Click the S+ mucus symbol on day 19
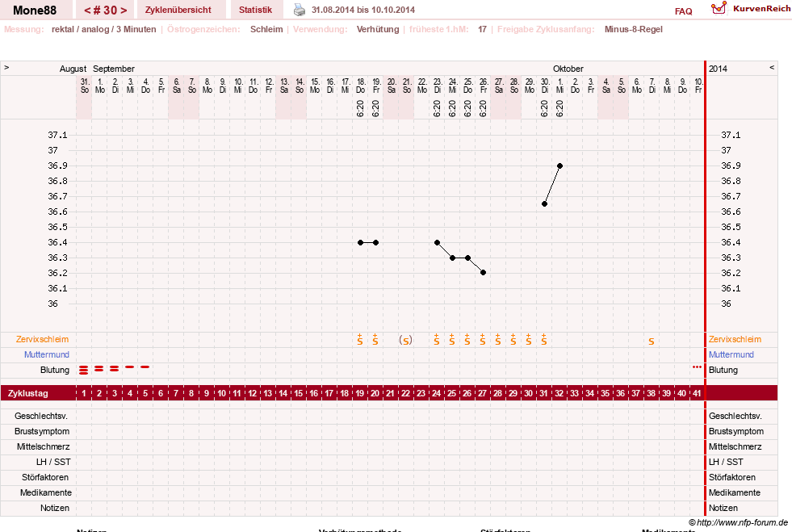 359,339
